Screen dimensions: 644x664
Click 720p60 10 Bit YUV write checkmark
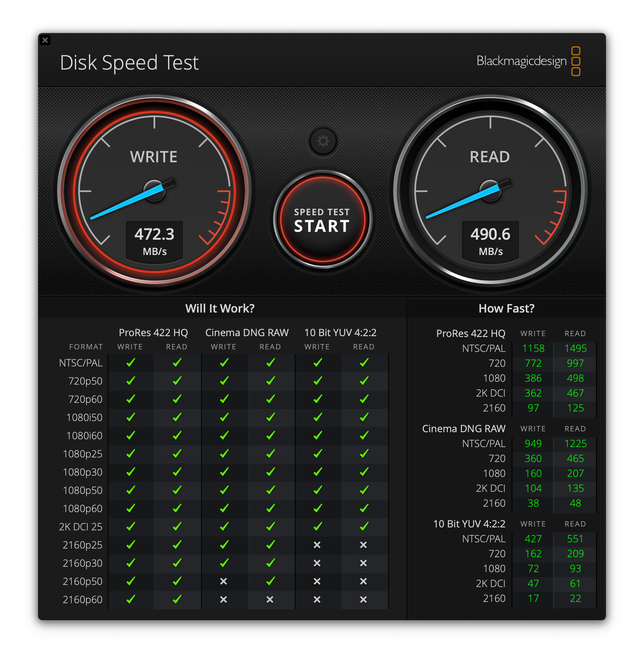(318, 399)
